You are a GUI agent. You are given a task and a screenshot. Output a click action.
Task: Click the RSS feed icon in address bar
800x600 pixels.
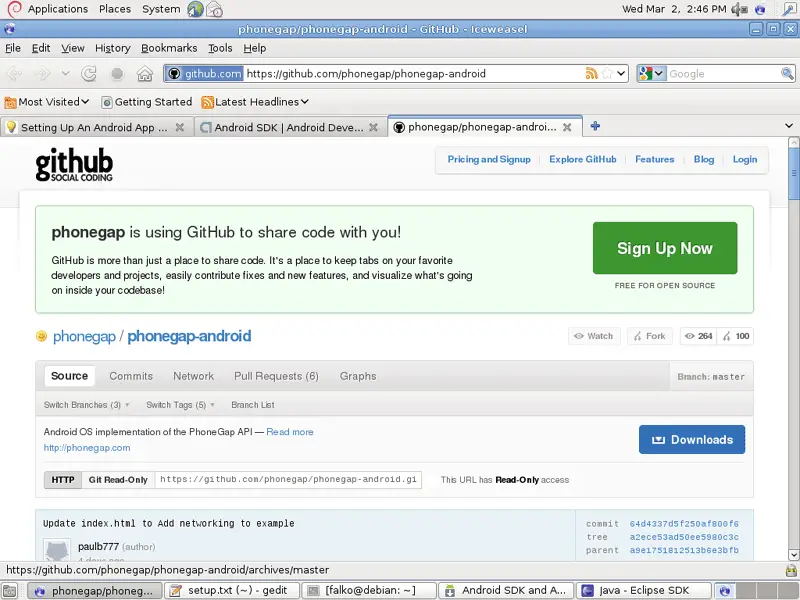591,73
